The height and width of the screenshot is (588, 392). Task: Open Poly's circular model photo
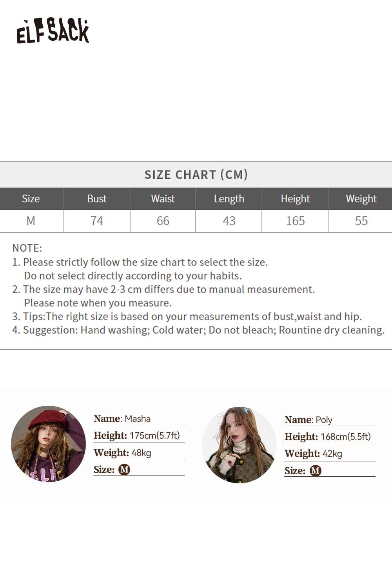[x=239, y=445]
